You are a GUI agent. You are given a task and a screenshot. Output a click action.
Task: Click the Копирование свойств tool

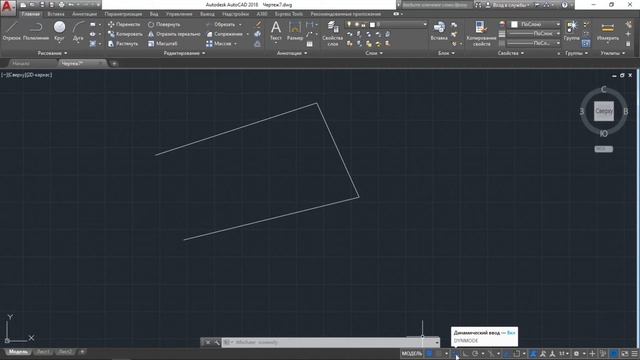(x=481, y=33)
